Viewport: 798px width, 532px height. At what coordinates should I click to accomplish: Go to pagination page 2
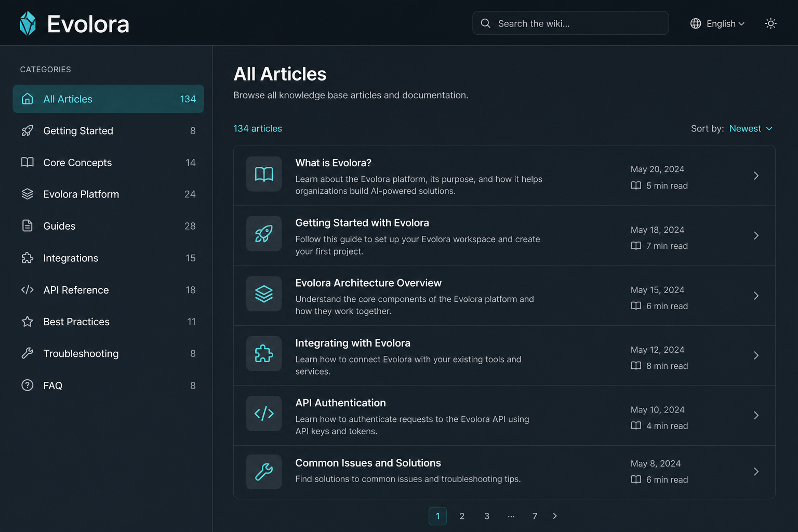point(462,516)
